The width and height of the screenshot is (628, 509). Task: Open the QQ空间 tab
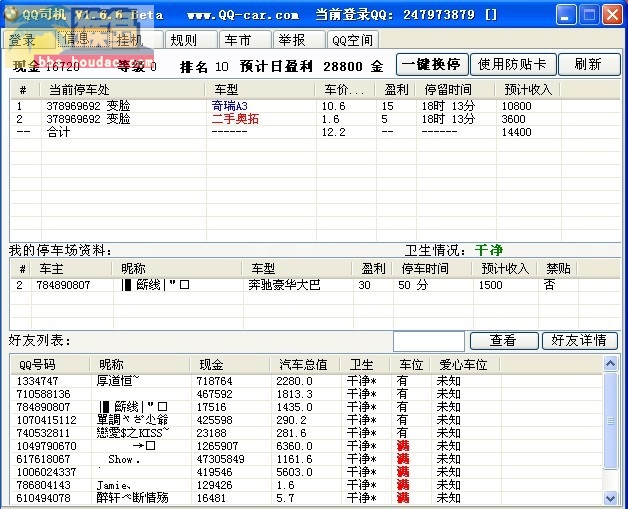(352, 40)
